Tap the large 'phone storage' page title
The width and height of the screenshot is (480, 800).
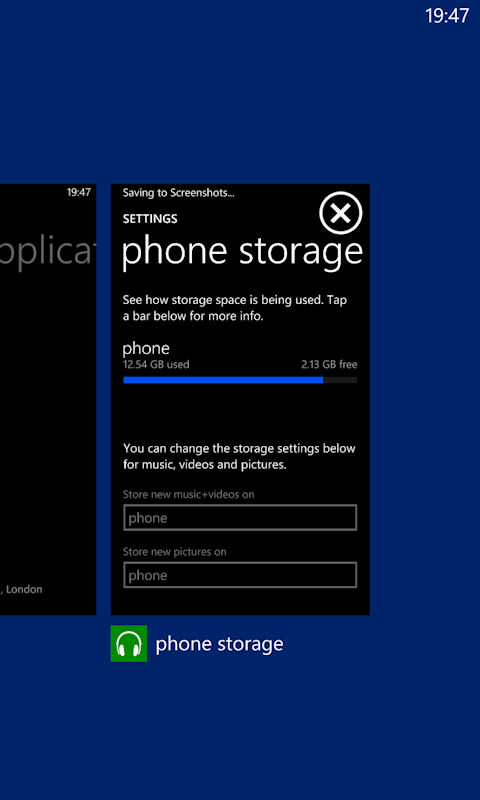point(242,253)
